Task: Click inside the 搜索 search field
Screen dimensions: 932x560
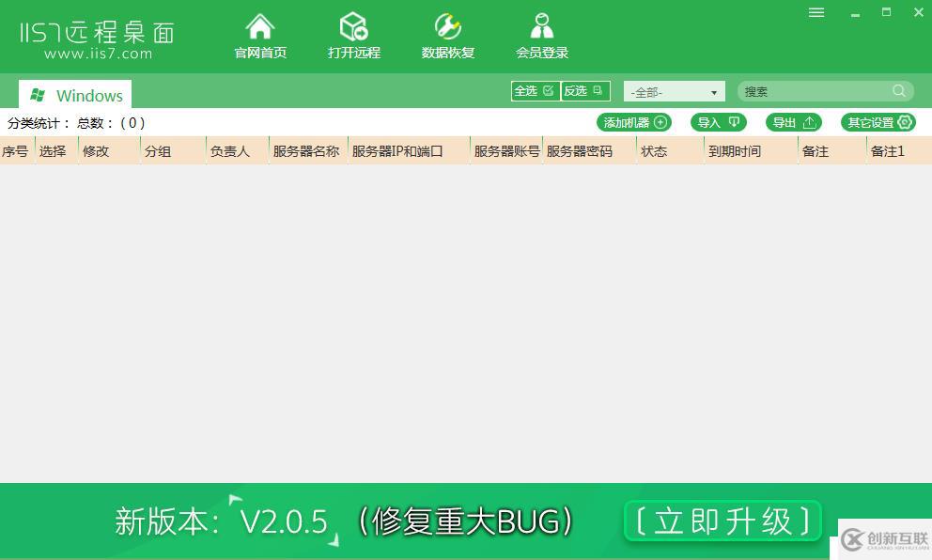Action: click(817, 90)
